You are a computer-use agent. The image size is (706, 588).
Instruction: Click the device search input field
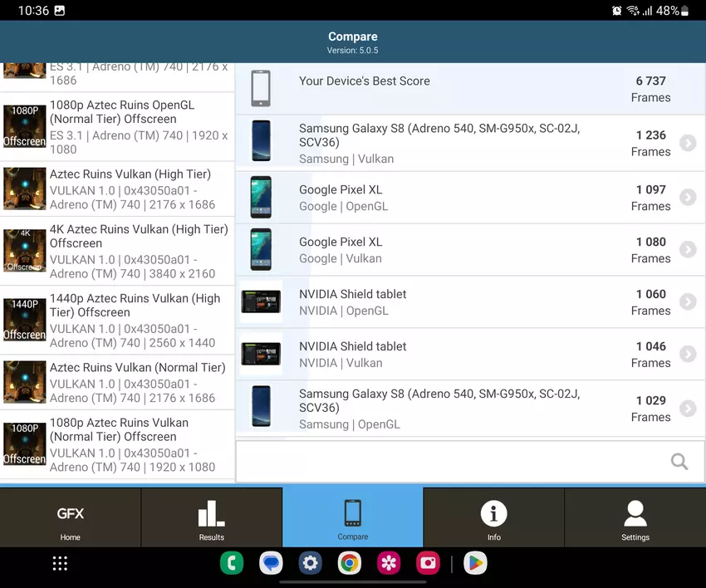tap(449, 462)
